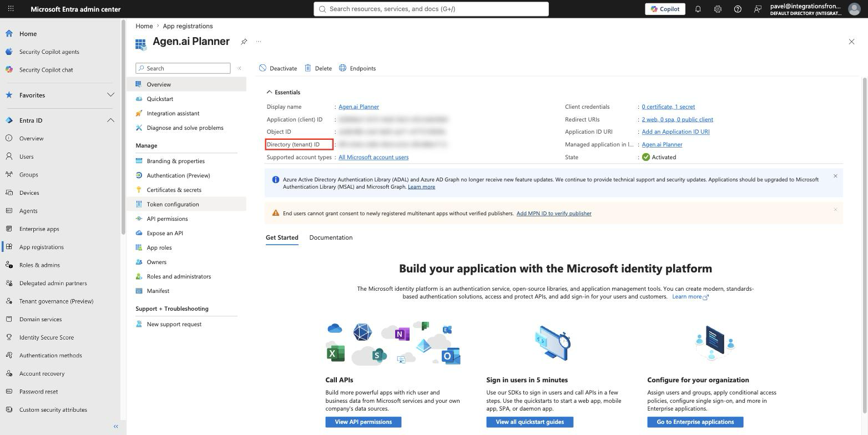The height and width of the screenshot is (435, 868).
Task: Open Groups in the Entra ID sidebar
Action: coord(28,175)
